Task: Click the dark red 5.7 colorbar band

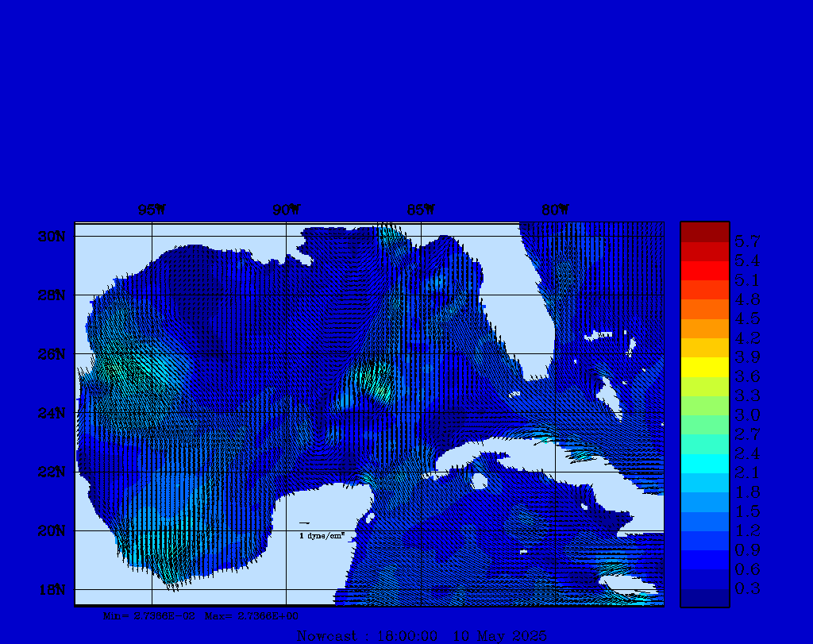Action: (704, 232)
